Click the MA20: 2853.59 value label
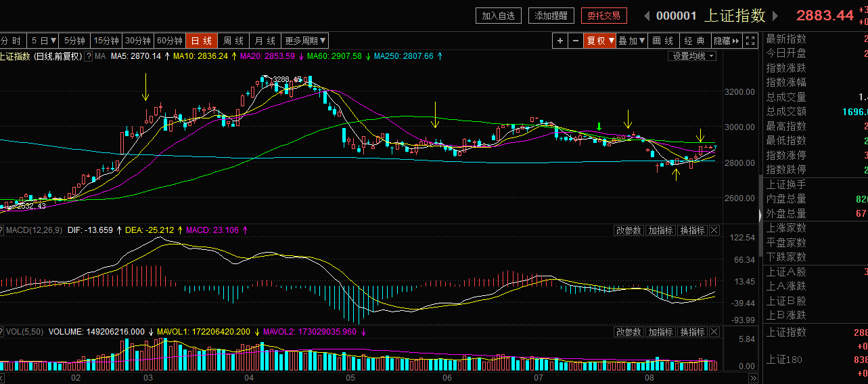 pyautogui.click(x=267, y=56)
